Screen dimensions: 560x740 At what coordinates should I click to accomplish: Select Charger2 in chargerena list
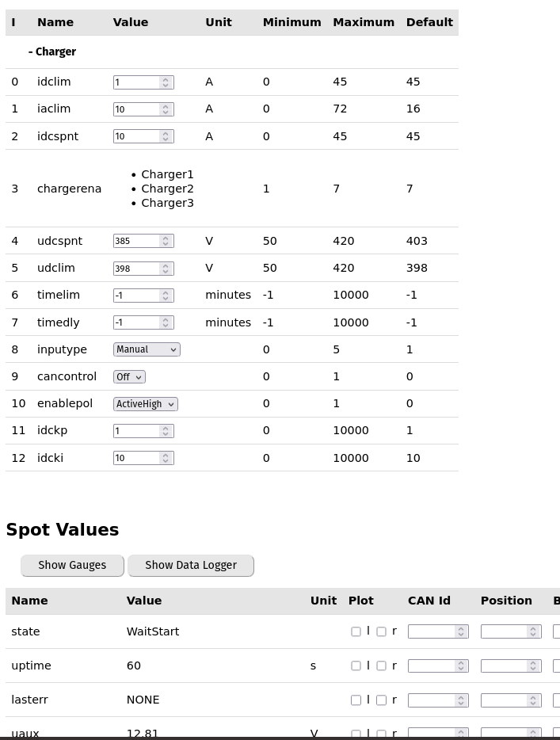167,189
